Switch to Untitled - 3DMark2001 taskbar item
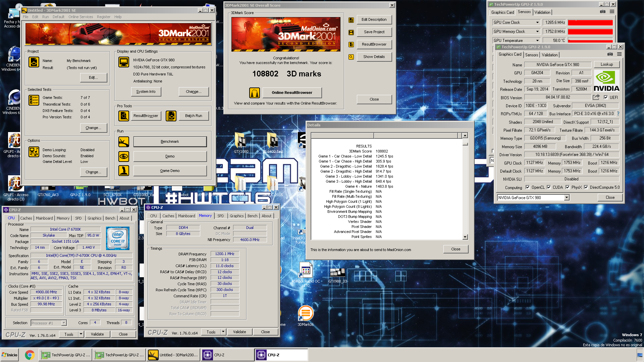Screen dimensions: 644x362 tap(173, 355)
